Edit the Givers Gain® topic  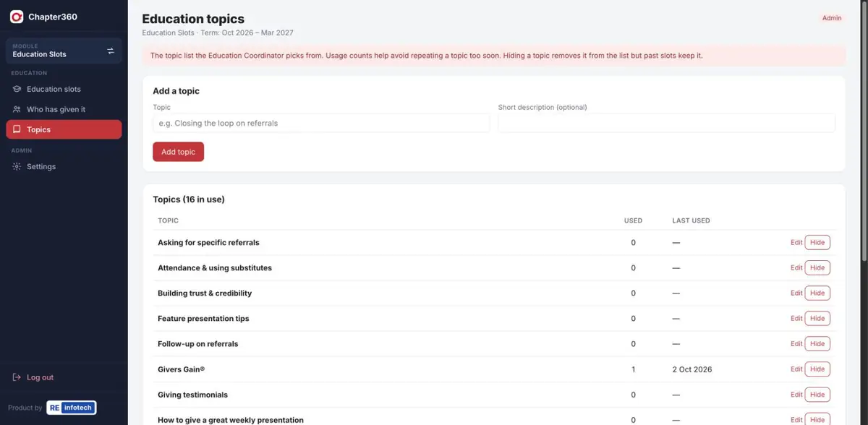(796, 369)
